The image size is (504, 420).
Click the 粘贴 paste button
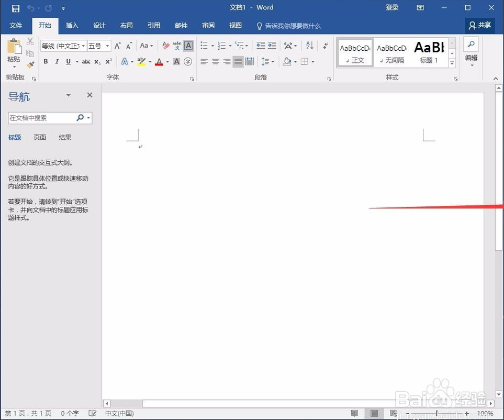pos(14,53)
